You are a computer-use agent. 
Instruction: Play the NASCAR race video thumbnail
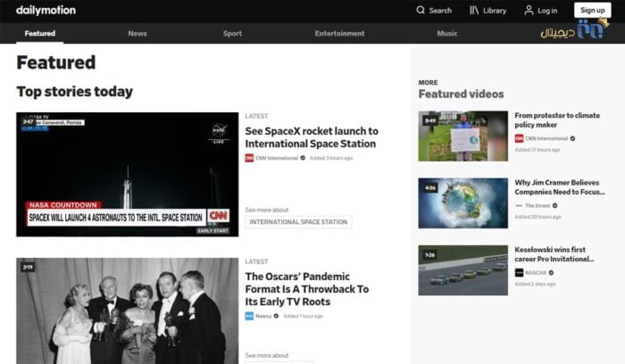463,270
